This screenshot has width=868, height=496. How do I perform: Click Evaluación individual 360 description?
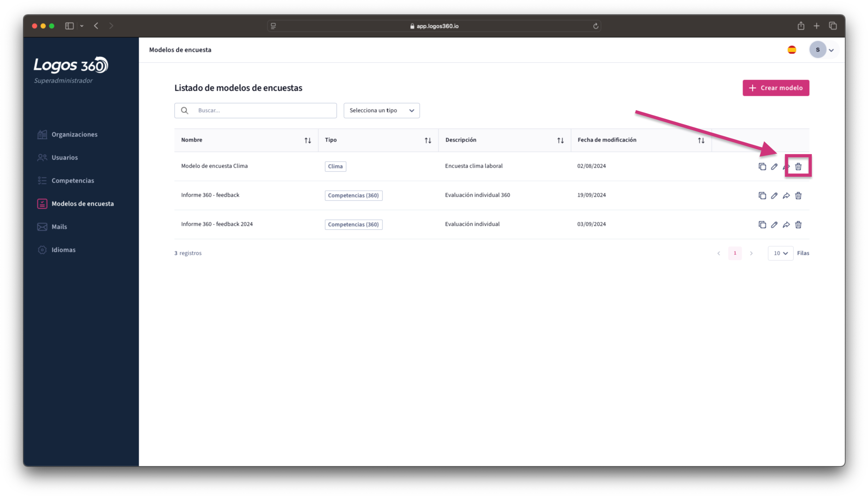tap(477, 195)
